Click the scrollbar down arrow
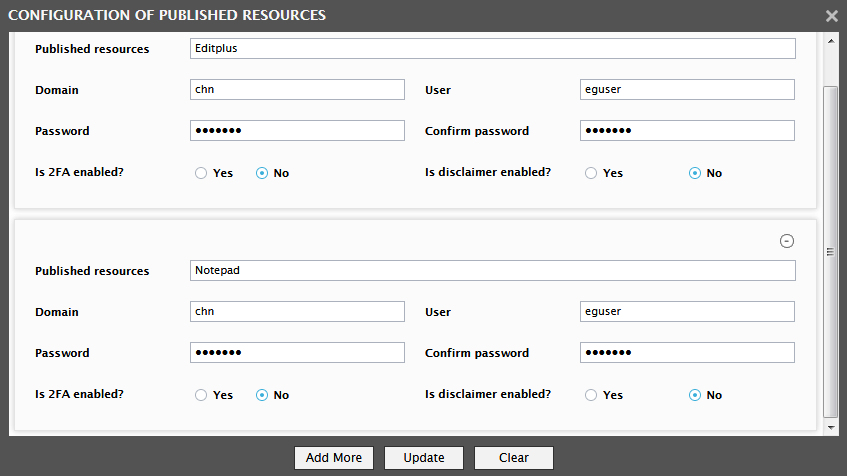The height and width of the screenshot is (476, 847). coord(831,427)
